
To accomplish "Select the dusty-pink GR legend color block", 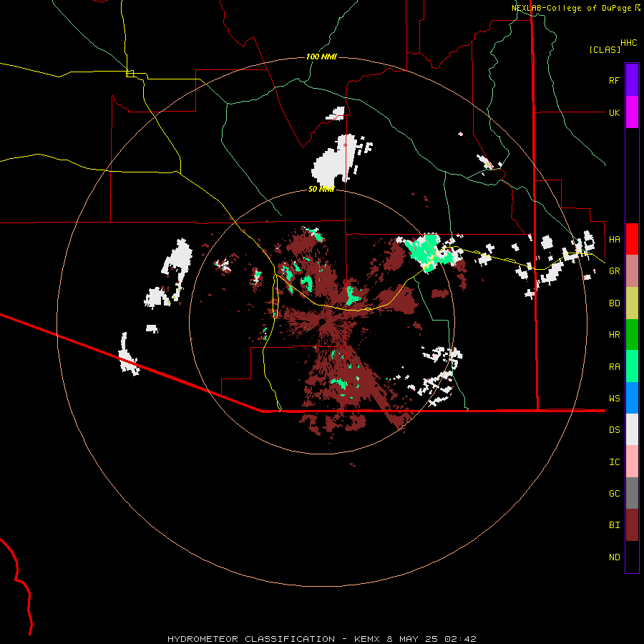I will [x=632, y=271].
